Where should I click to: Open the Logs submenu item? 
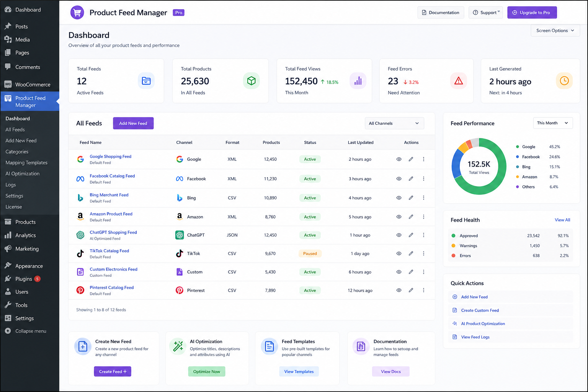[x=11, y=185]
